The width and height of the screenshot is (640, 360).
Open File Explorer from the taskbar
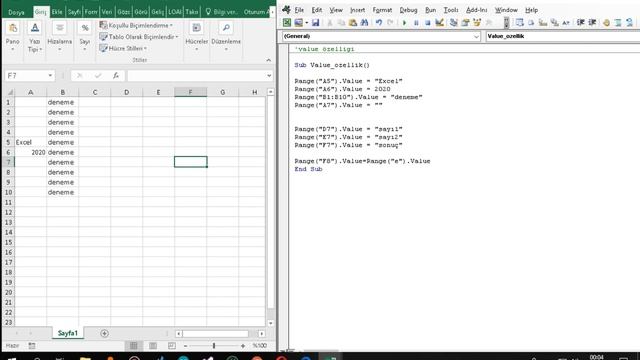[x=85, y=358]
